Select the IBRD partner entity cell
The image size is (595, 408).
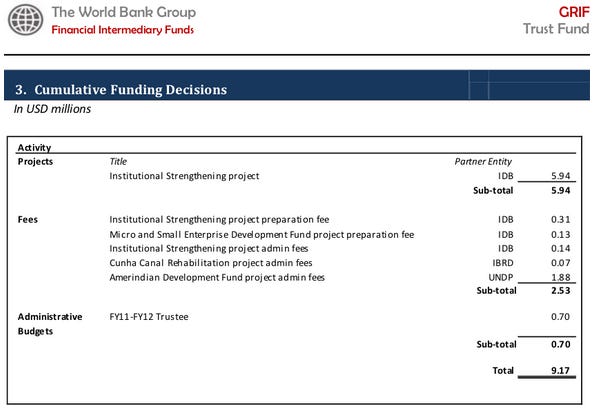[x=503, y=263]
